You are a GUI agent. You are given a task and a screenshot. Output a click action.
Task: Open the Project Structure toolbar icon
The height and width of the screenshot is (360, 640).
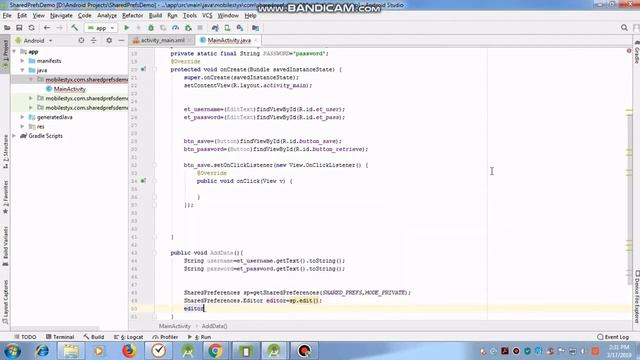click(x=256, y=28)
